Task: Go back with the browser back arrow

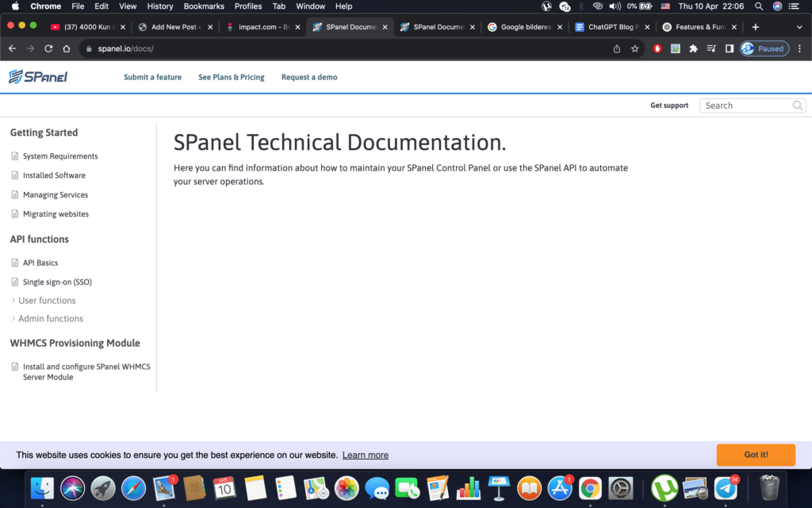Action: tap(13, 48)
